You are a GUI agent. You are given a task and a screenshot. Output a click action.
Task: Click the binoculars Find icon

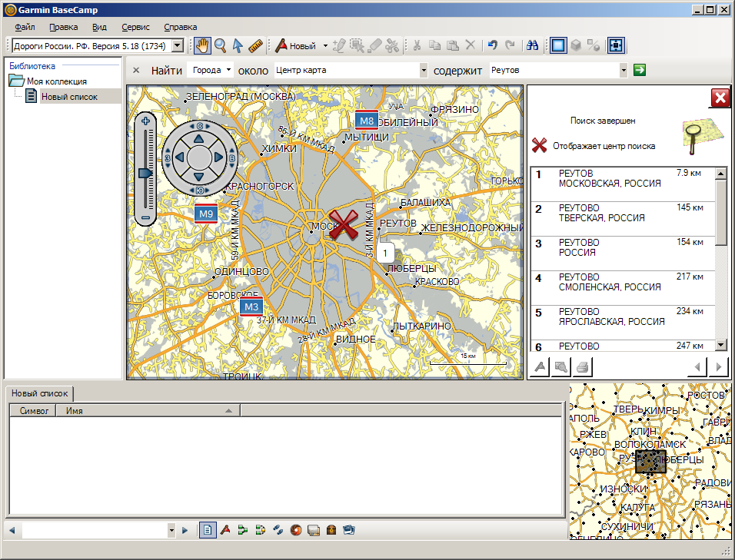pyautogui.click(x=532, y=45)
